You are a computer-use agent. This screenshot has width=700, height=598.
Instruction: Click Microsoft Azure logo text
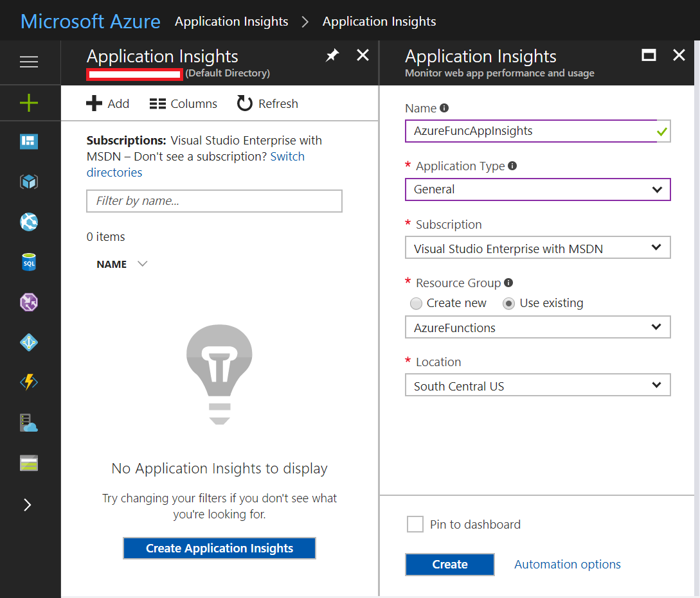tap(91, 21)
